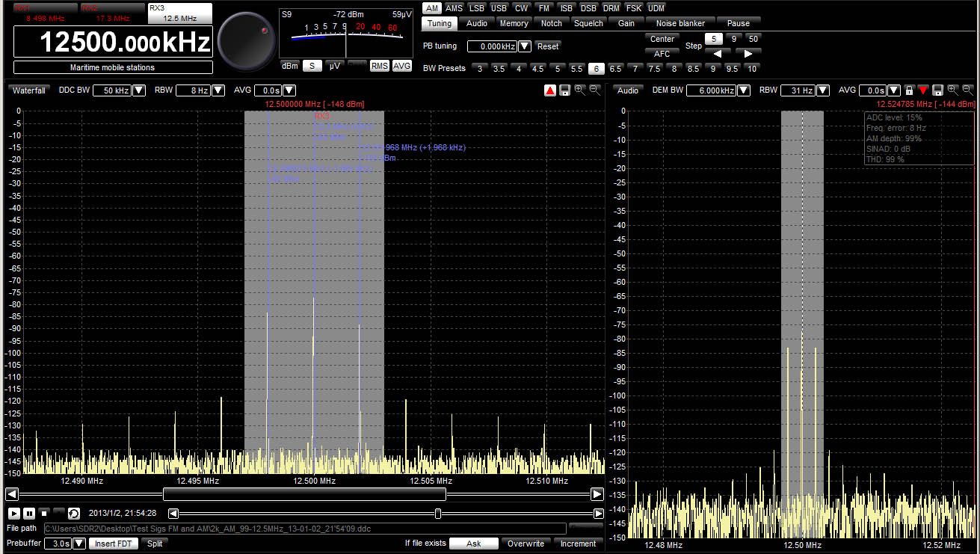Open the Noise blanker tab

tap(680, 23)
